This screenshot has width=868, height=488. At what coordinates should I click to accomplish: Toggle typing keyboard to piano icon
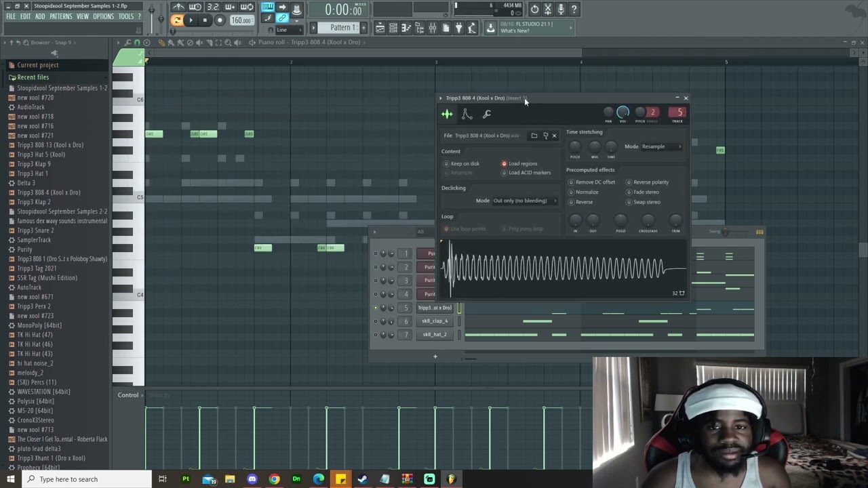coord(268,7)
